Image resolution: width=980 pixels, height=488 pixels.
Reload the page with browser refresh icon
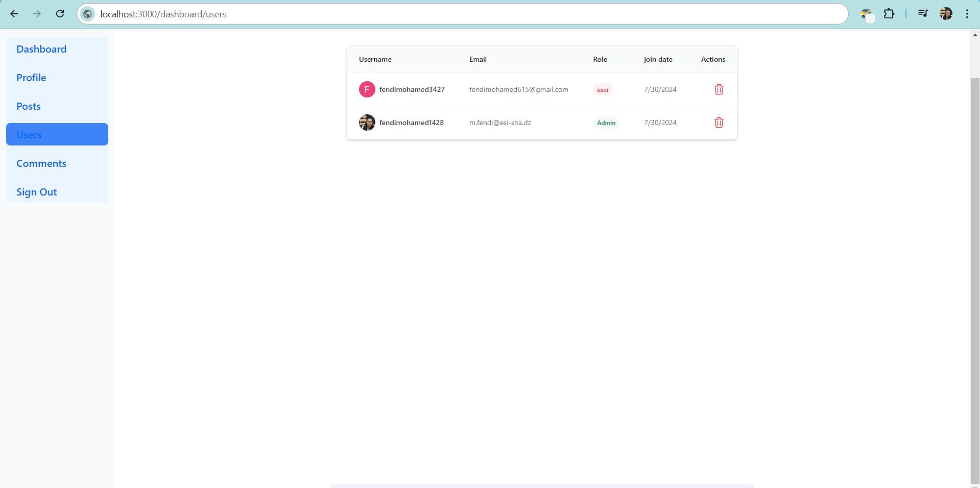tap(60, 14)
